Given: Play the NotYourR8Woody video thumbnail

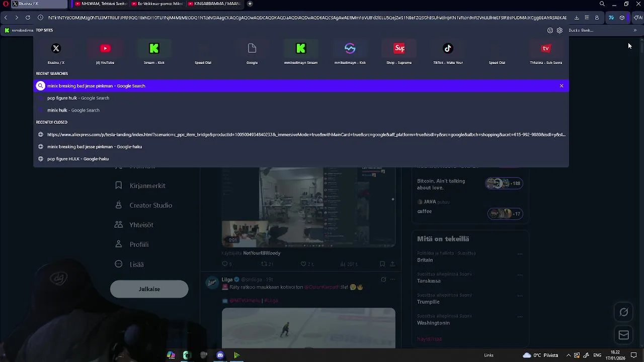Looking at the screenshot, I should coord(308,208).
